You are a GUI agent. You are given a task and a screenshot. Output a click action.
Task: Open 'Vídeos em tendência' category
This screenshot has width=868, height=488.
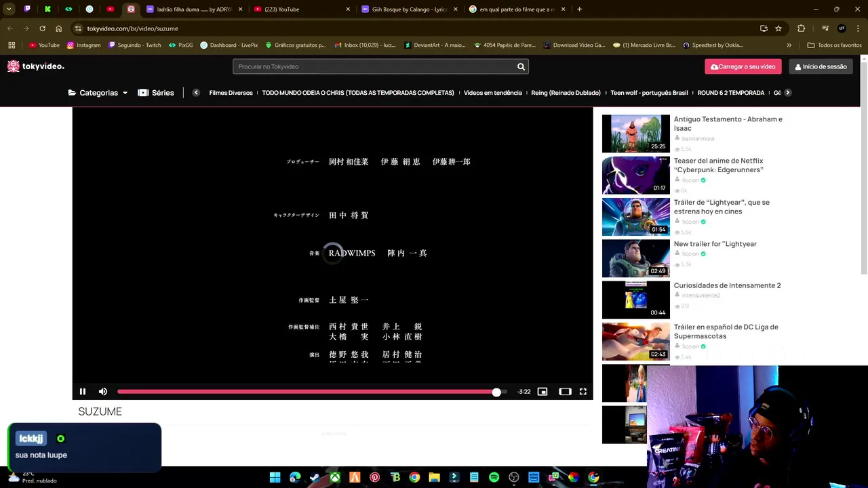(493, 93)
